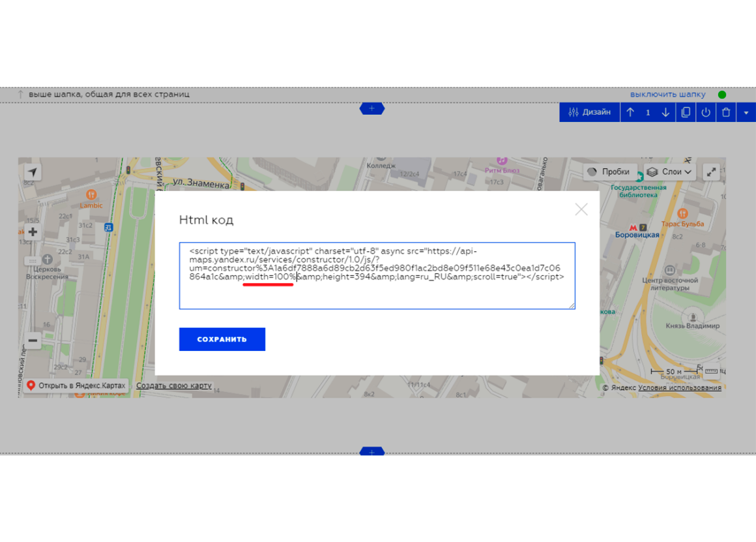The width and height of the screenshot is (756, 542).
Task: Expand the map to fullscreen
Action: coord(711,172)
